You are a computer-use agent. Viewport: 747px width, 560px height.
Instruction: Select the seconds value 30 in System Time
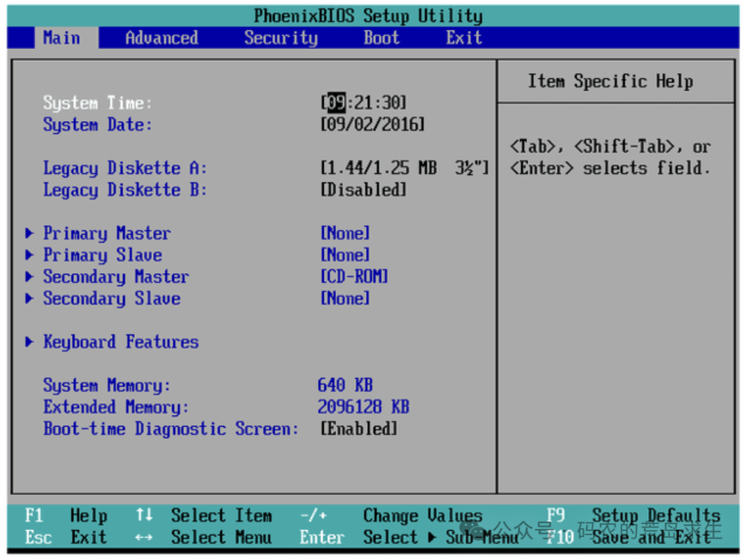(x=391, y=102)
